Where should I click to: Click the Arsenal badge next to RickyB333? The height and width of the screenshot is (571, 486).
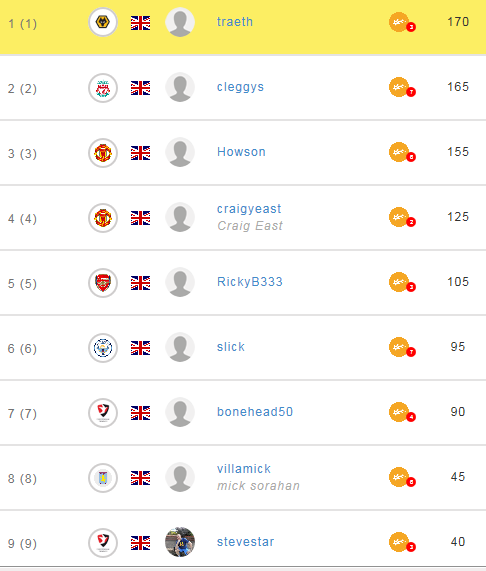point(103,283)
